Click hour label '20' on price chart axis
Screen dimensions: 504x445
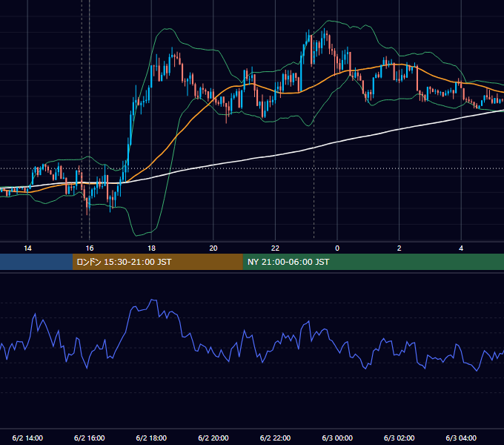click(x=213, y=248)
